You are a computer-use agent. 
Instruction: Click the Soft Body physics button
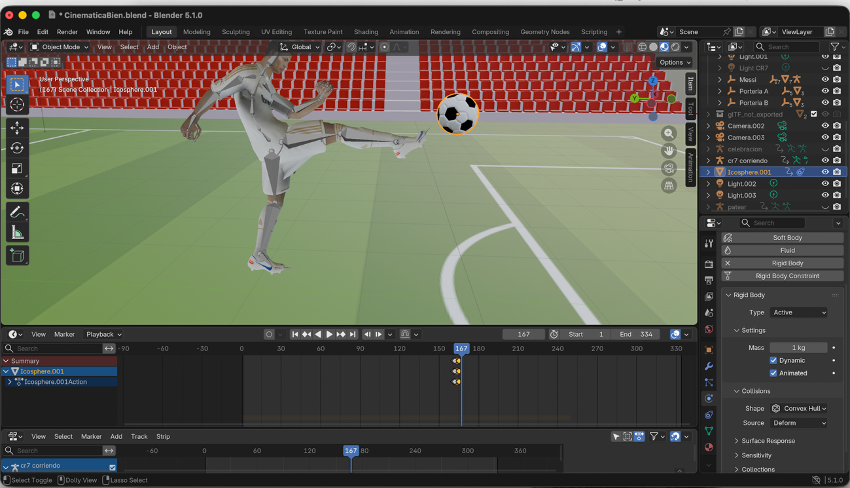click(x=787, y=238)
